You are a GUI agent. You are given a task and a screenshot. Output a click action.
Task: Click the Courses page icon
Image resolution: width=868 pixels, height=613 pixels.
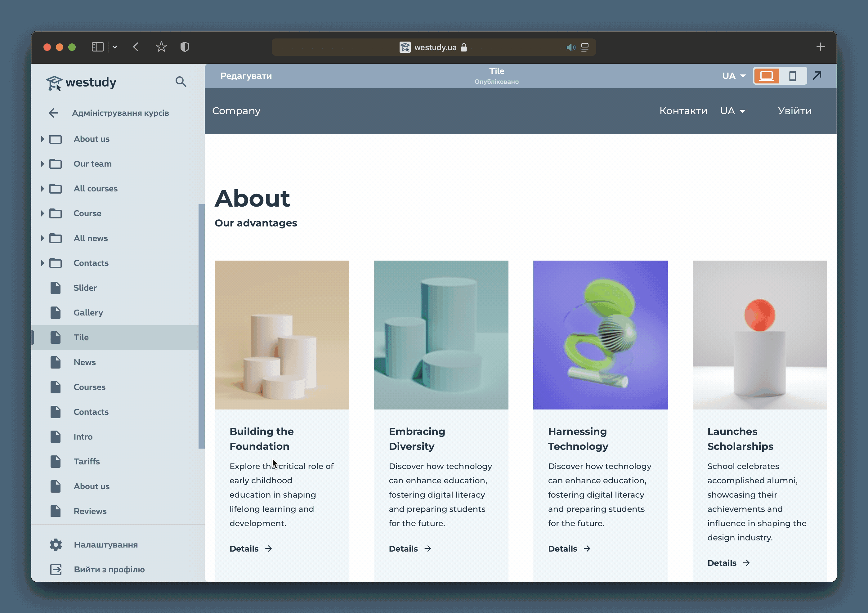pos(56,387)
